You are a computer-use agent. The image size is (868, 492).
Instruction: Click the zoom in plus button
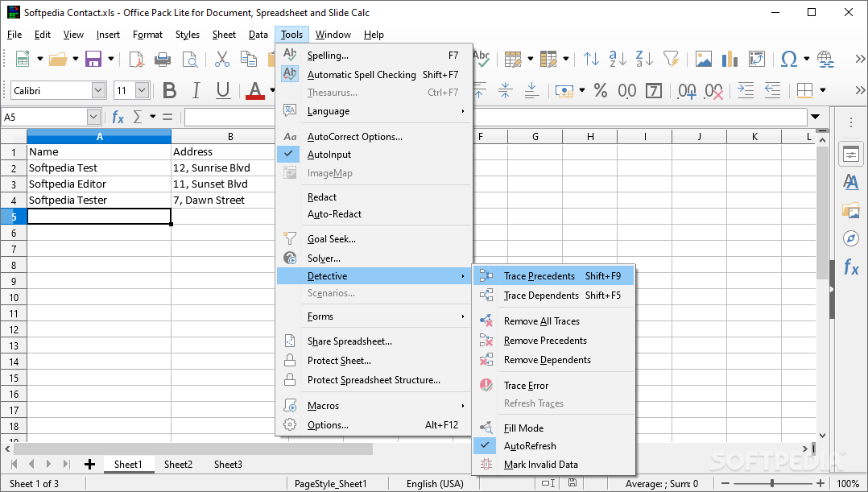pos(820,484)
